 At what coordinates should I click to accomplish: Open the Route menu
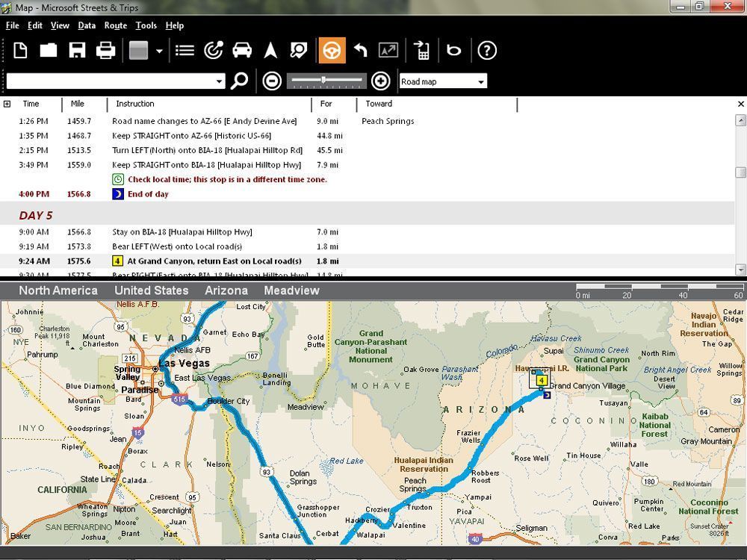pyautogui.click(x=115, y=25)
